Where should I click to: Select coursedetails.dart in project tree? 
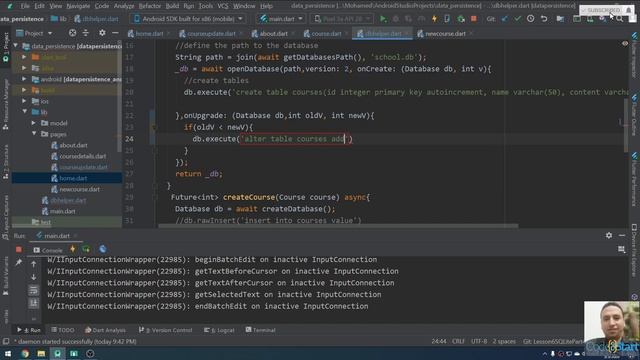[x=82, y=156]
